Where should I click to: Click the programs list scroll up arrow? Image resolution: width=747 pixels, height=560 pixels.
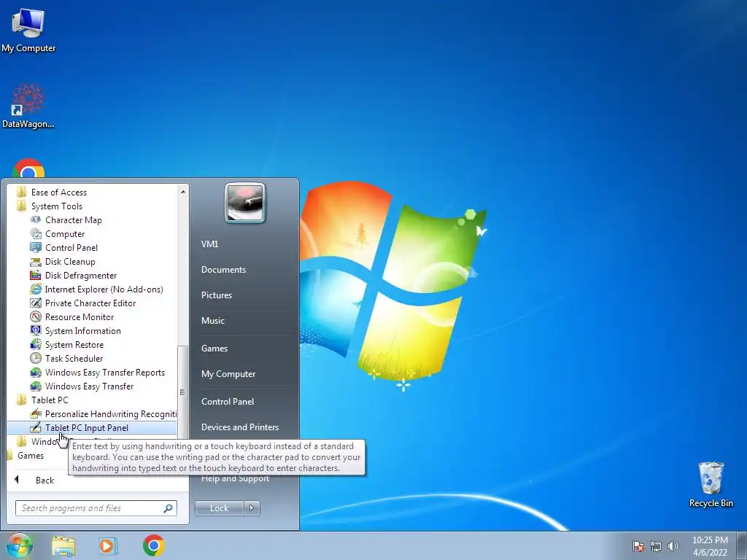(183, 192)
